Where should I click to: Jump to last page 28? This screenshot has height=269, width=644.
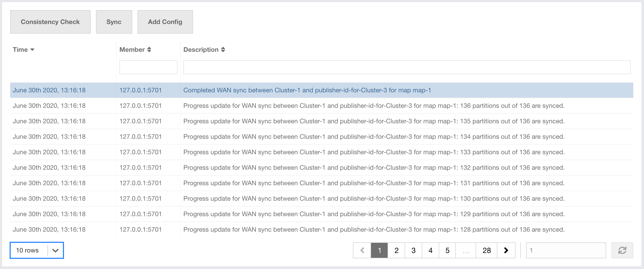point(486,250)
